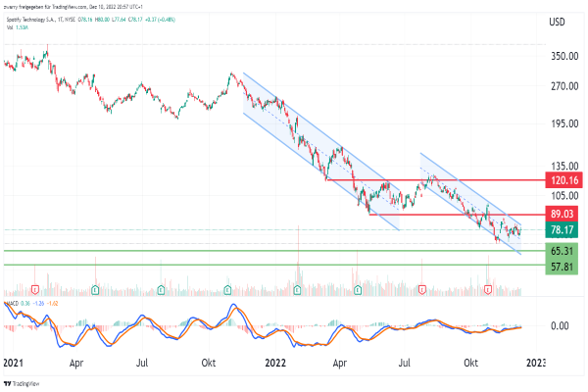Click the 78.17 current price label
588x392 pixels.
coord(562,229)
